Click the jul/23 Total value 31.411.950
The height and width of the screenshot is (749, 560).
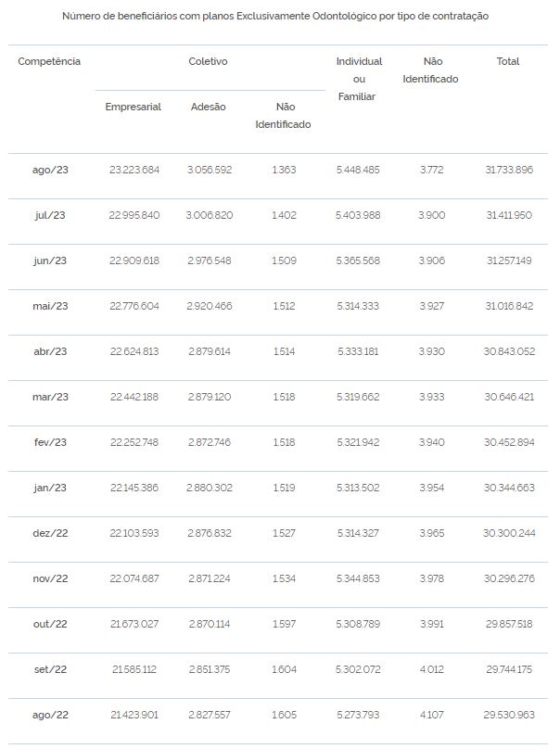pyautogui.click(x=509, y=215)
